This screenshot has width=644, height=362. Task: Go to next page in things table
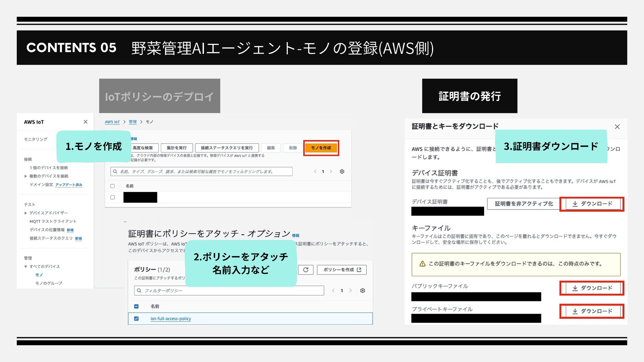tap(331, 172)
